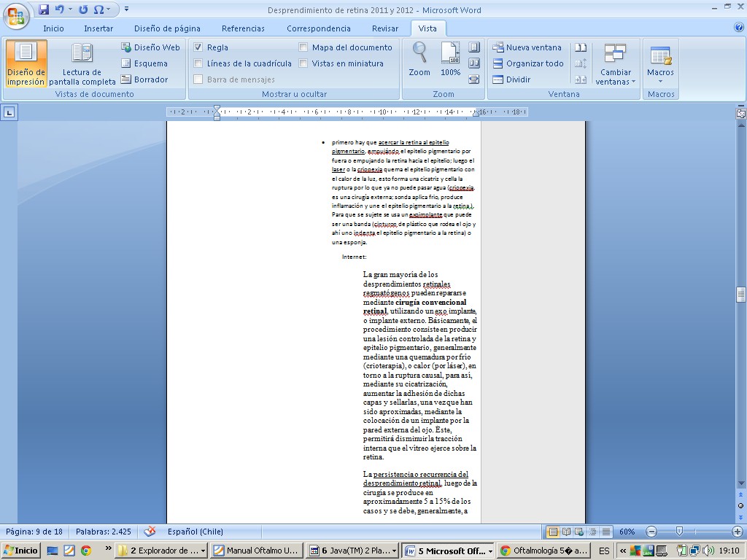The width and height of the screenshot is (747, 560).
Task: Open the Insertar ribbon tab
Action: coord(98,28)
